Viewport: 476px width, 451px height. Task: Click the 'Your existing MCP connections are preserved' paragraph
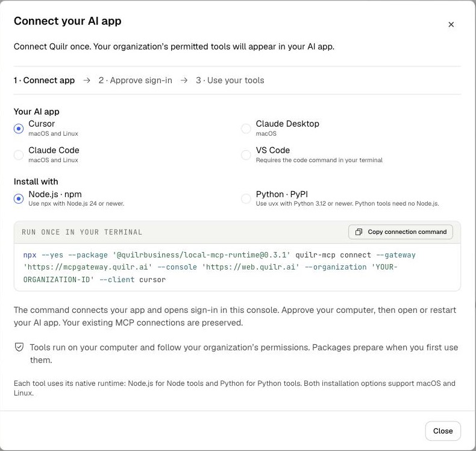coord(234,316)
